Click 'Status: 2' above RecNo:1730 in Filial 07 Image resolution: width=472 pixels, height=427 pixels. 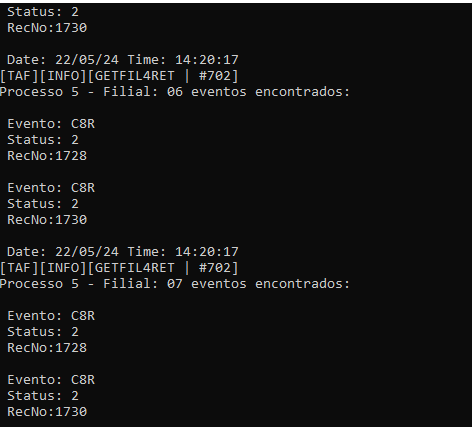coord(43,396)
